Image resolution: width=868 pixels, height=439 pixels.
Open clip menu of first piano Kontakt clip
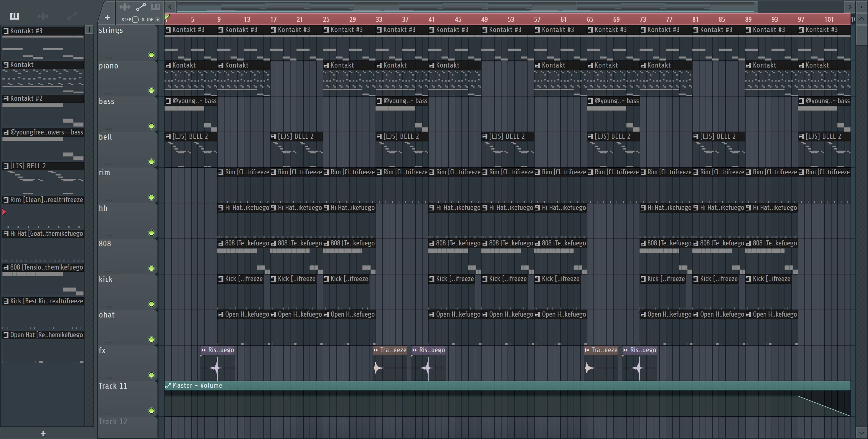[168, 65]
